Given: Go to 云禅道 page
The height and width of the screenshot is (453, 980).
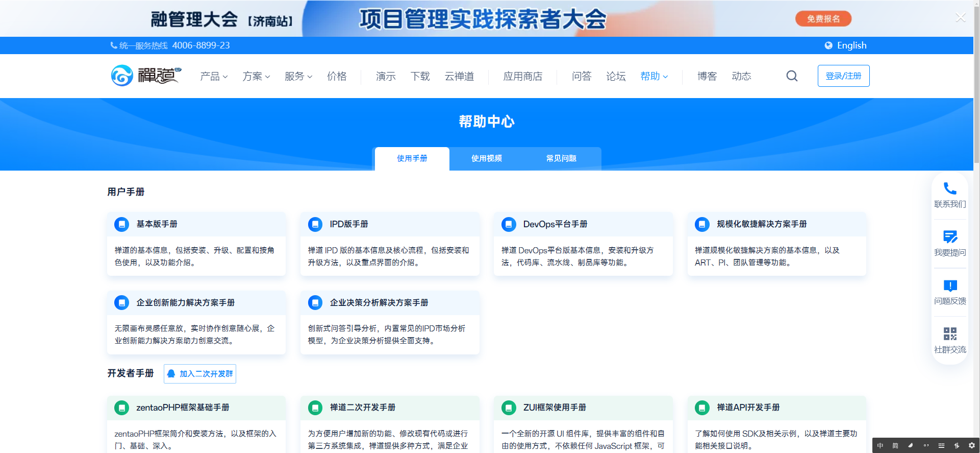Looking at the screenshot, I should pyautogui.click(x=459, y=76).
